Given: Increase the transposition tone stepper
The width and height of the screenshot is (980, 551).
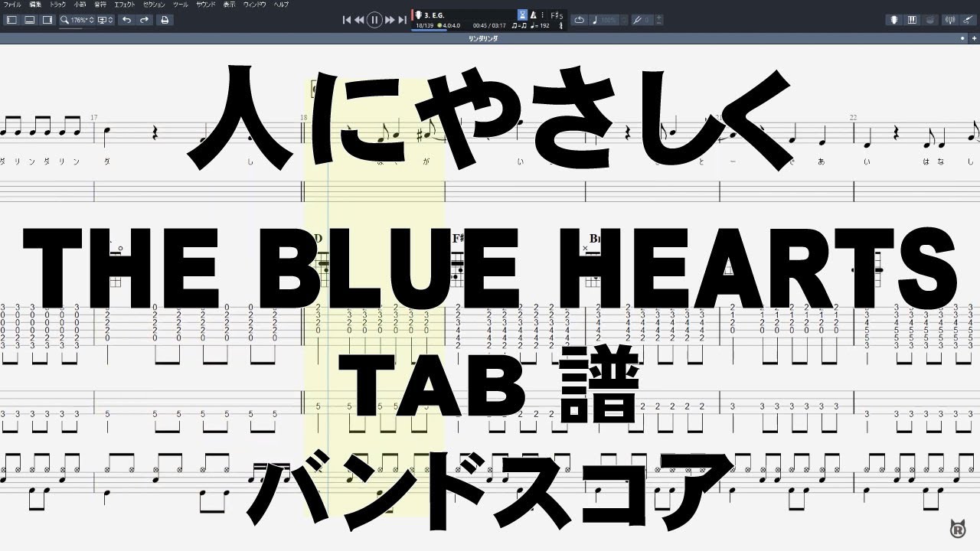Looking at the screenshot, I should point(659,18).
